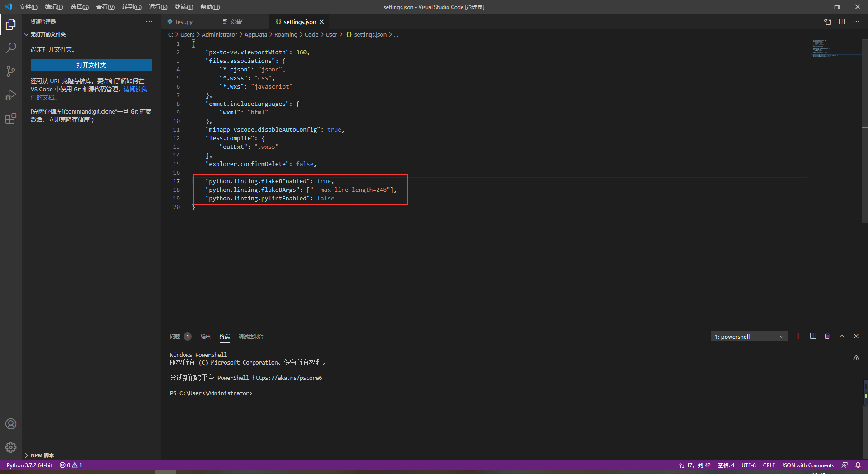Open the Source Control view
This screenshot has width=868, height=474.
pos(10,71)
